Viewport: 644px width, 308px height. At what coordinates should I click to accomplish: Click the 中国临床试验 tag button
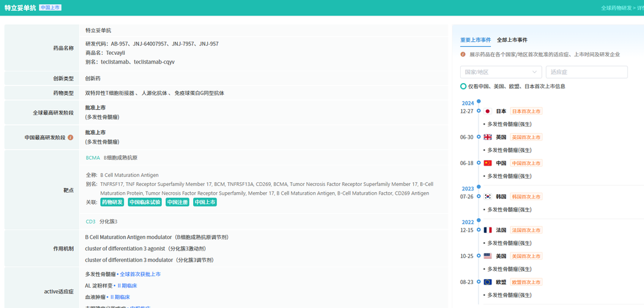[145, 202]
